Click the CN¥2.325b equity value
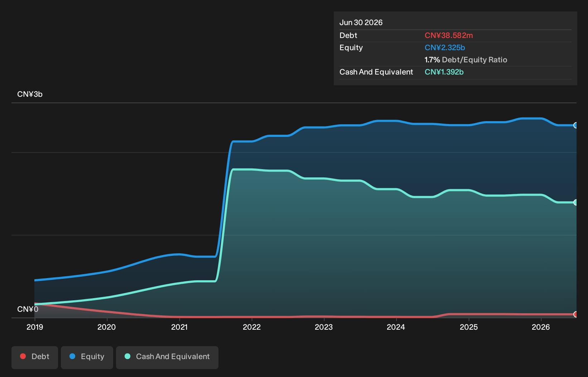Viewport: 588px width, 377px height. click(445, 48)
